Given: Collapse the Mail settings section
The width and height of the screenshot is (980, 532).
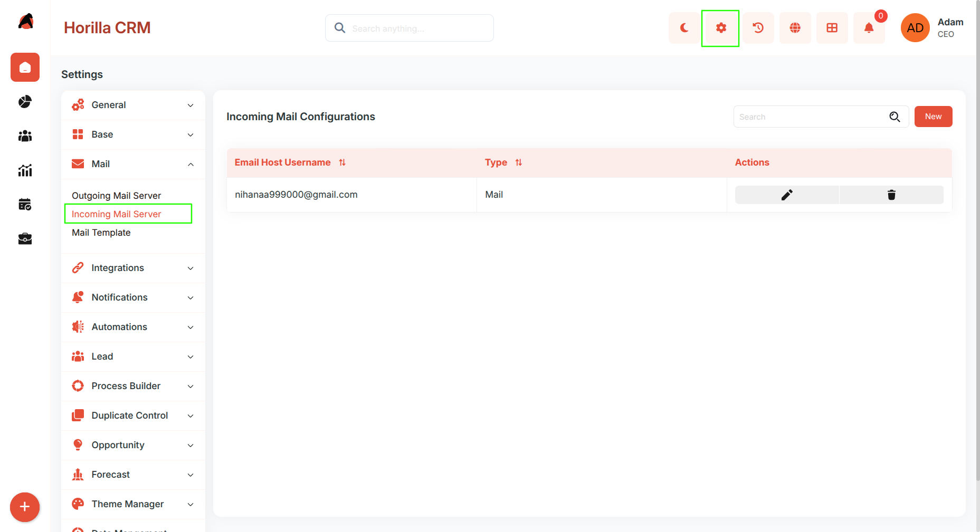Looking at the screenshot, I should (x=133, y=164).
